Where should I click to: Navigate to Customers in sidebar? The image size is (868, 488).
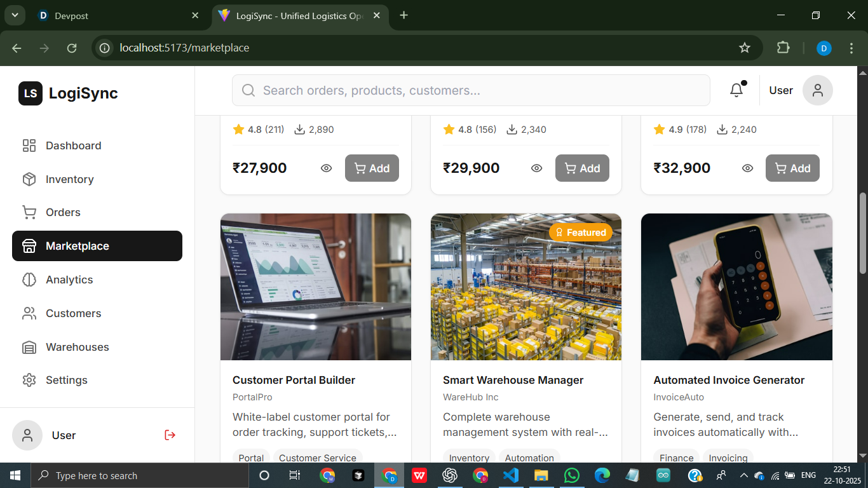point(97,313)
